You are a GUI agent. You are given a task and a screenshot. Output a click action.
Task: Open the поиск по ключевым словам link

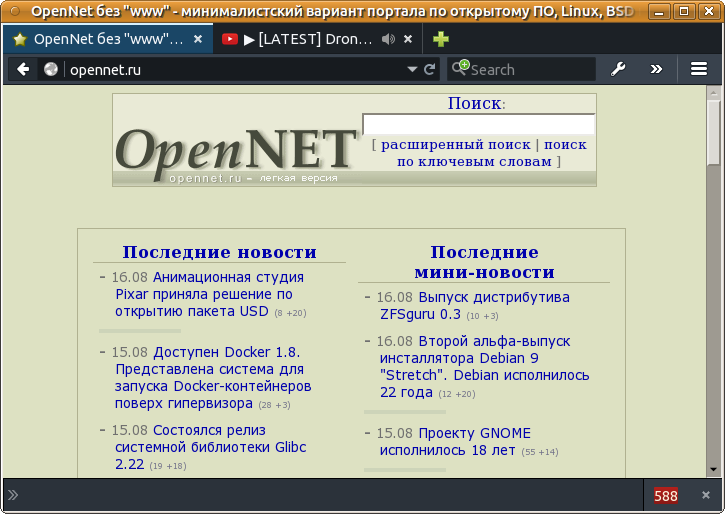point(492,153)
